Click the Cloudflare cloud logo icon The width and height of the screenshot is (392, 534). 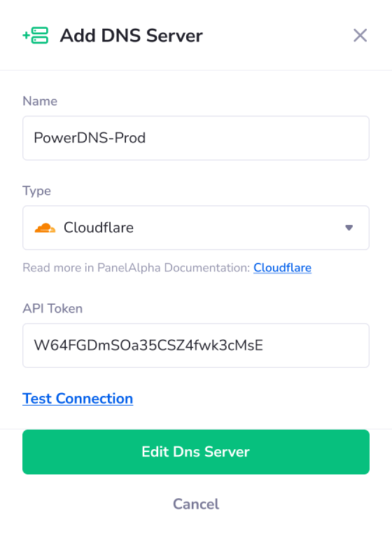45,228
